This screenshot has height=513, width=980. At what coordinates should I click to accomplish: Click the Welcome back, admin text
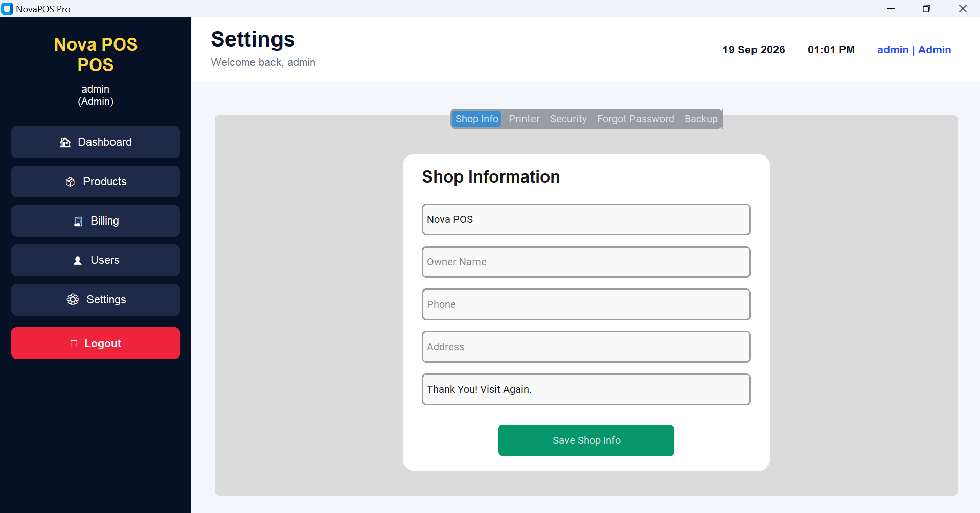263,62
